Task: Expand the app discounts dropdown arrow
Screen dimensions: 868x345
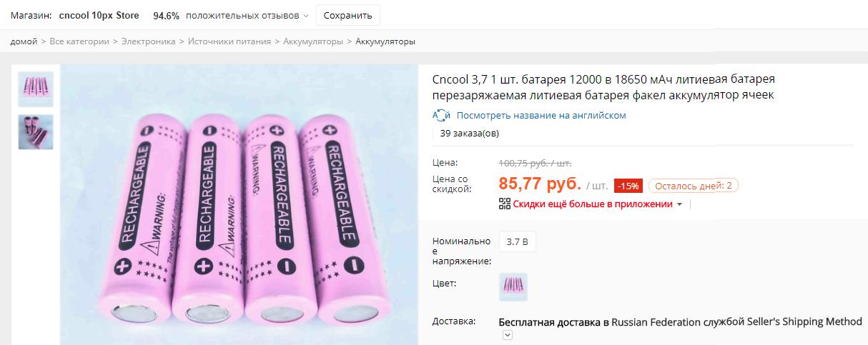Action: pos(679,204)
